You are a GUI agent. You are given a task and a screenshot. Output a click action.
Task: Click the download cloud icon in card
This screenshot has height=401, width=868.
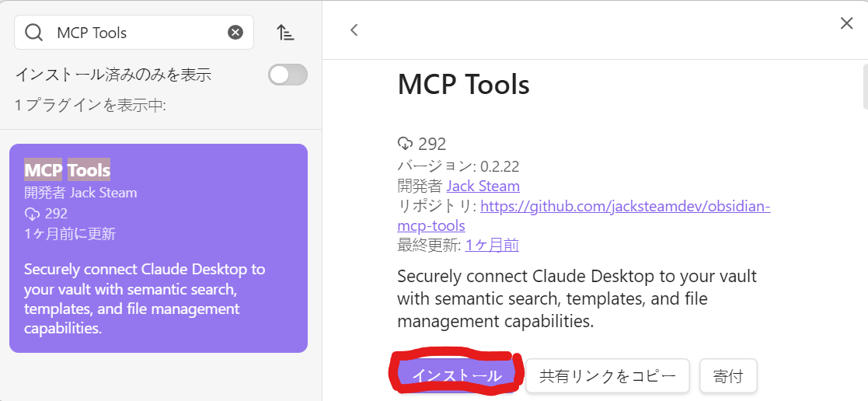click(32, 213)
